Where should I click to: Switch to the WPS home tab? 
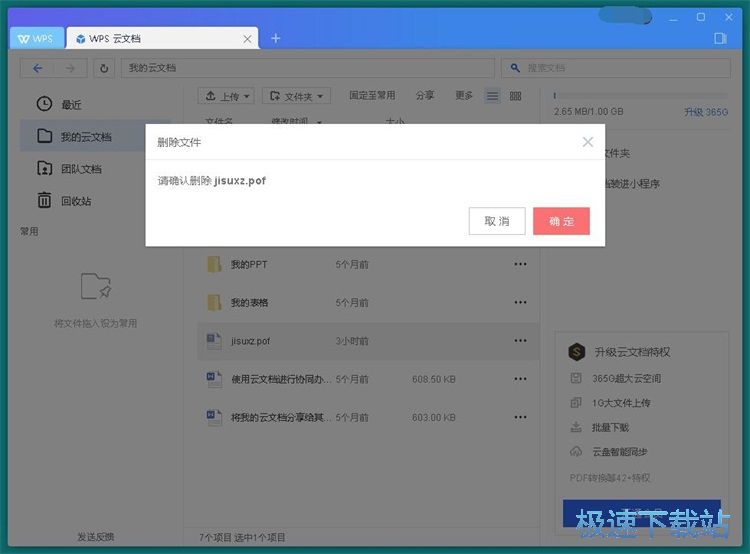tap(36, 38)
